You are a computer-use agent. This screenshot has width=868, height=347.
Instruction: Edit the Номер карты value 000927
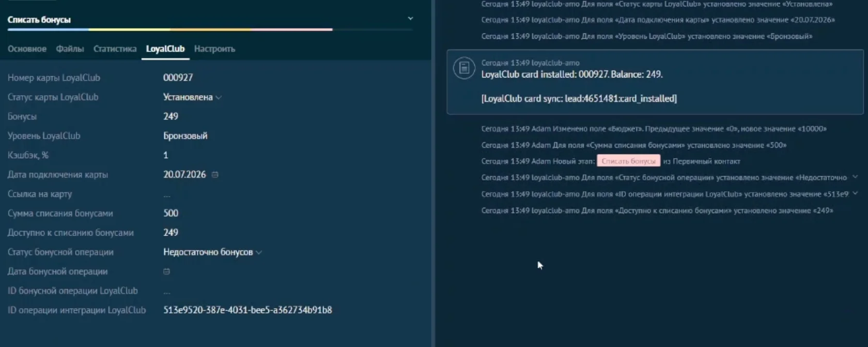[x=178, y=78]
